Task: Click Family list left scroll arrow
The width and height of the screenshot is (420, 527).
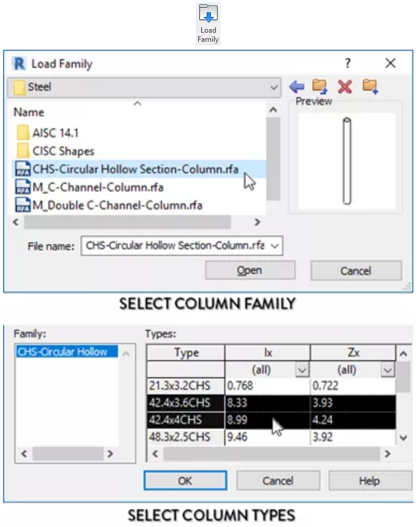Action: pos(24,454)
